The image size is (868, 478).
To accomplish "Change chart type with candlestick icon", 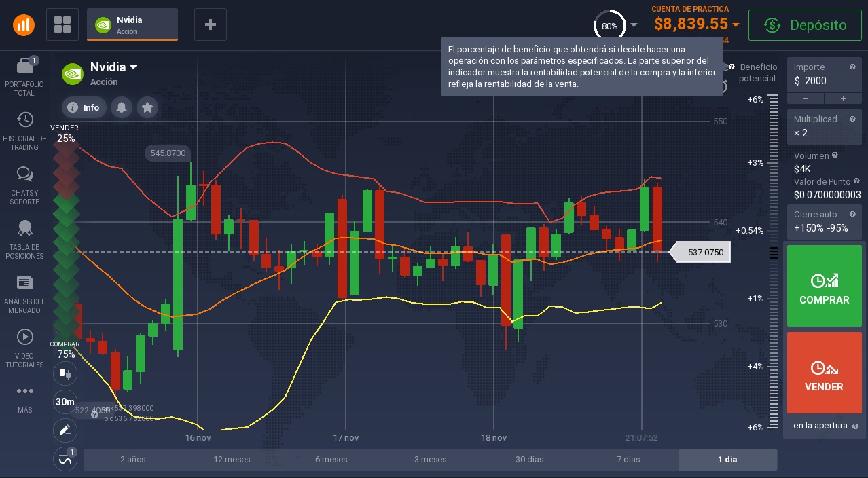I will pos(65,373).
